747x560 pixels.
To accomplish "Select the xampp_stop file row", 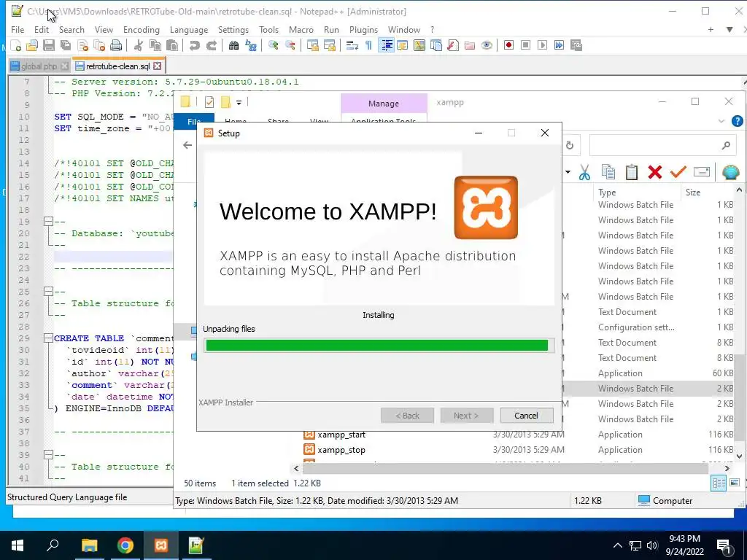I will pyautogui.click(x=519, y=449).
